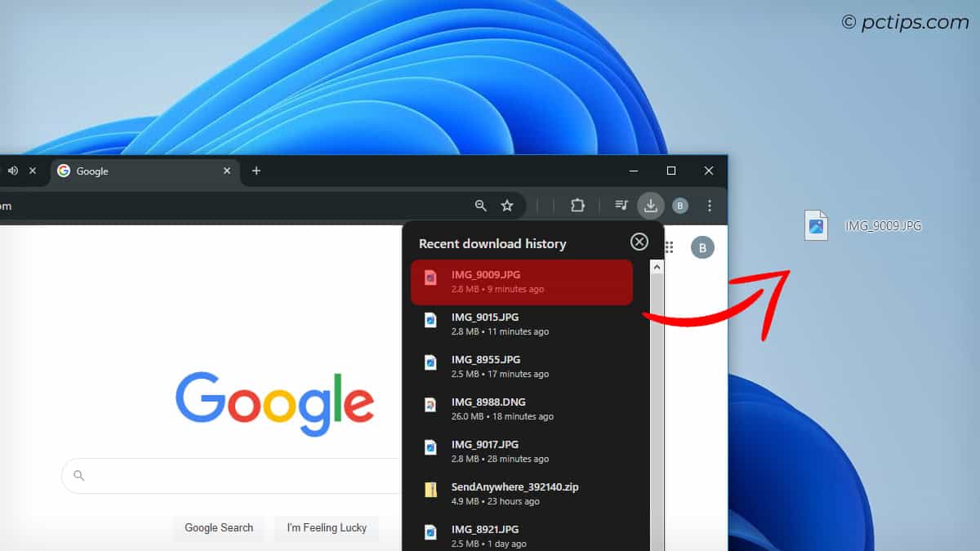Click the IMG_8955.JPG file icon in downloads
This screenshot has width=980, height=551.
[x=430, y=363]
